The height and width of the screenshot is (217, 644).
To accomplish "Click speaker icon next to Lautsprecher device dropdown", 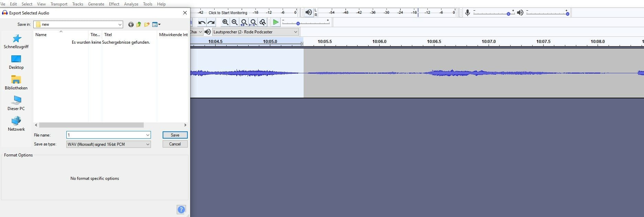I will pos(207,32).
